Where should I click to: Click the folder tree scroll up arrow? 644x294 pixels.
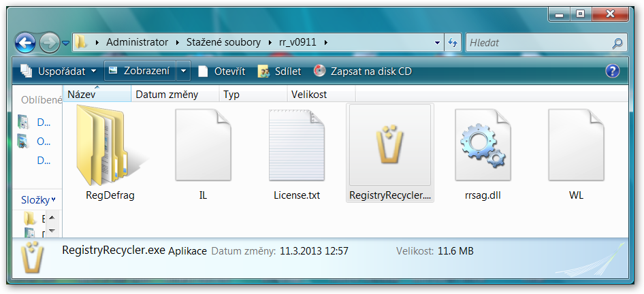click(x=52, y=217)
